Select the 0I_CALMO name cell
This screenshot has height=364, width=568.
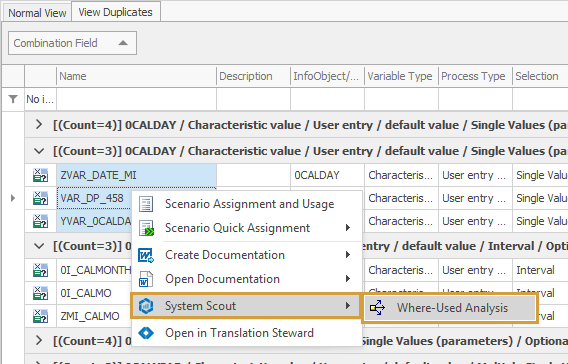tap(94, 293)
